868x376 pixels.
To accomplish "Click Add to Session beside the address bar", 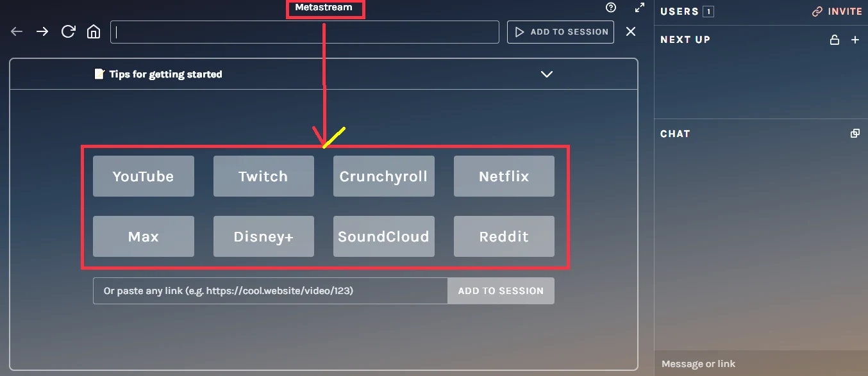I will pos(560,32).
